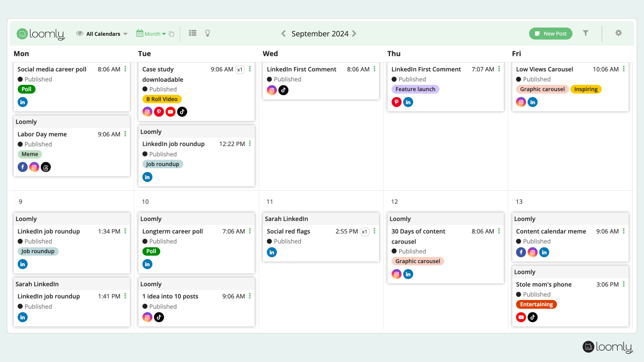Click the duplicate calendar icon beside Month

(171, 34)
